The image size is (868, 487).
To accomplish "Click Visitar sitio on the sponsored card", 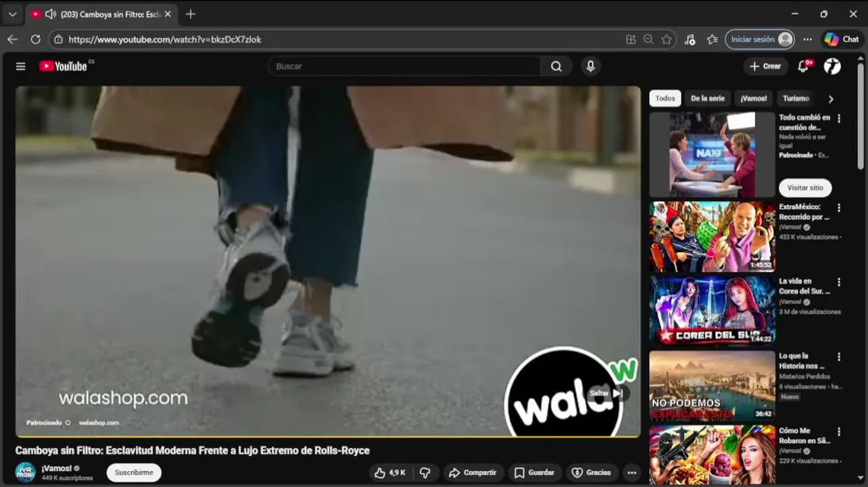I will pyautogui.click(x=805, y=188).
